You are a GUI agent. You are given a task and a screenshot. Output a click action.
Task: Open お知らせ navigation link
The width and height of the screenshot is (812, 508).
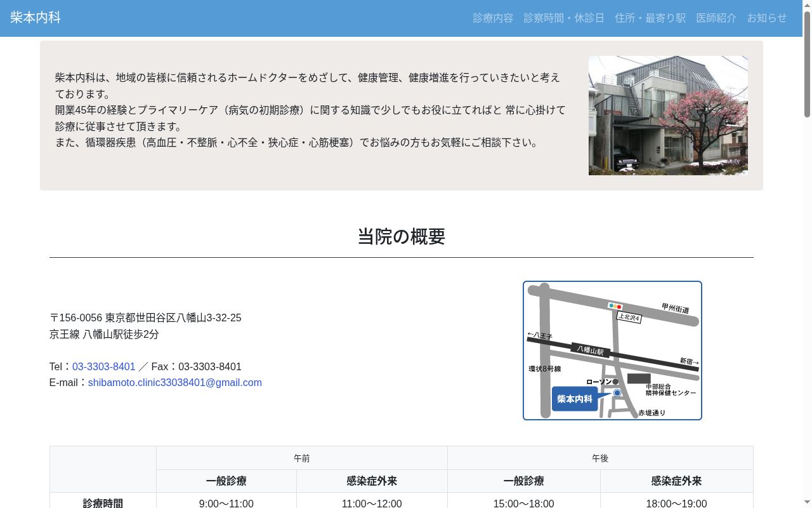coord(767,18)
